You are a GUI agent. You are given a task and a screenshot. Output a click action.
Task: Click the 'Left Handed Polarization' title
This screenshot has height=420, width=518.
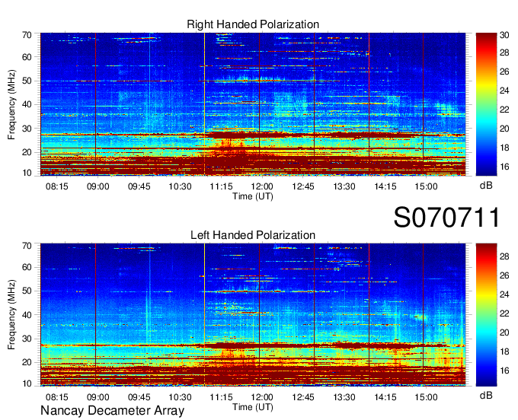(x=253, y=235)
